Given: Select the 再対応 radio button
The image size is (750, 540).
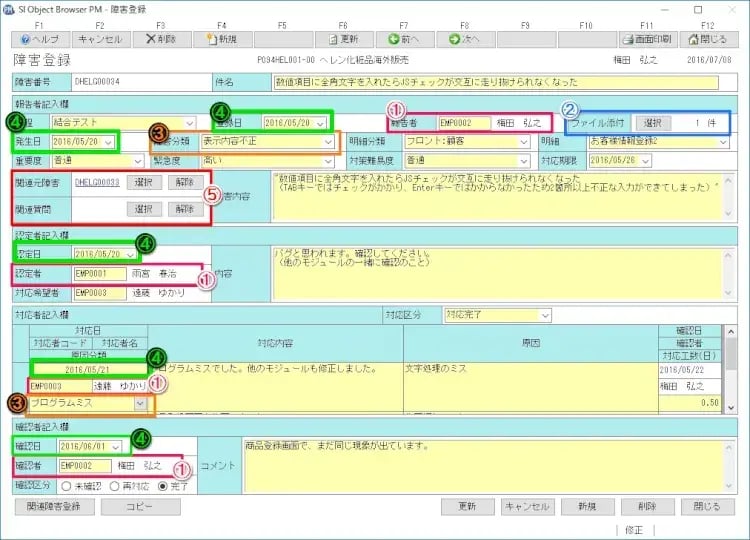Looking at the screenshot, I should 114,485.
